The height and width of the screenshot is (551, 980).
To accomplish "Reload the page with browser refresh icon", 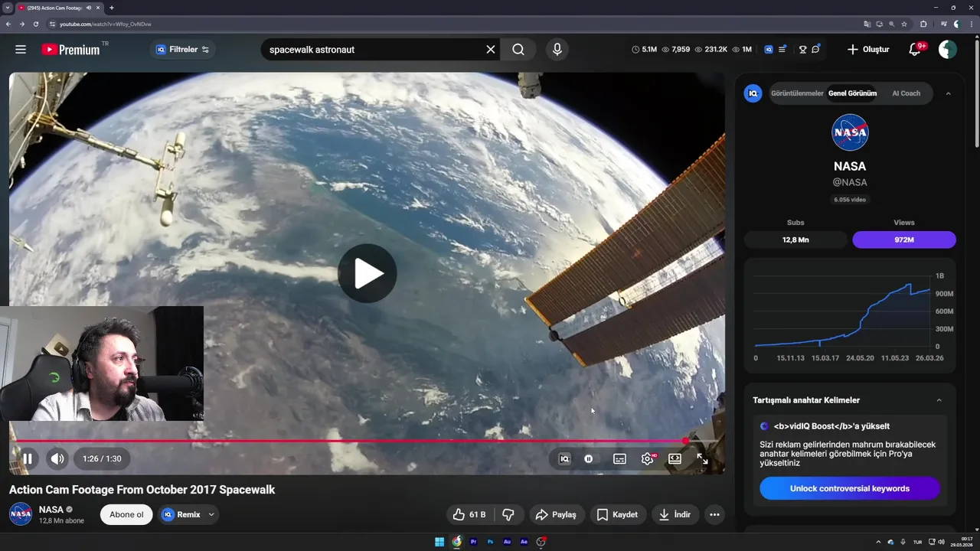I will 35,24.
